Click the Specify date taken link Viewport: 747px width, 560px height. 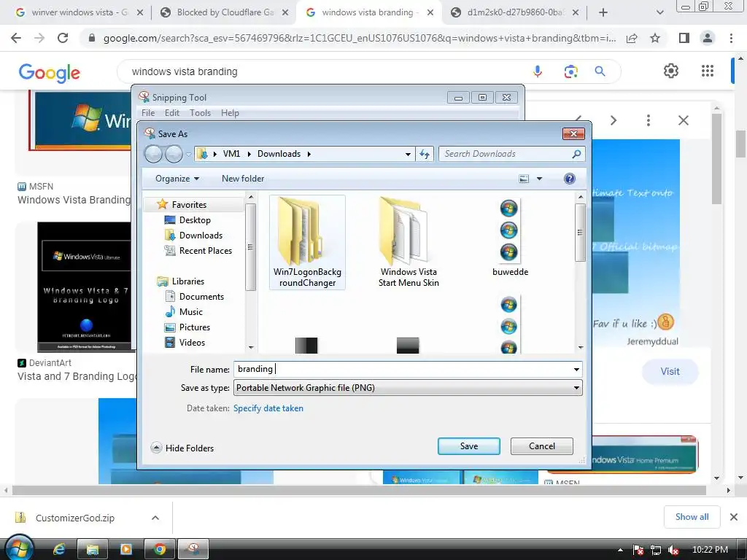point(268,408)
